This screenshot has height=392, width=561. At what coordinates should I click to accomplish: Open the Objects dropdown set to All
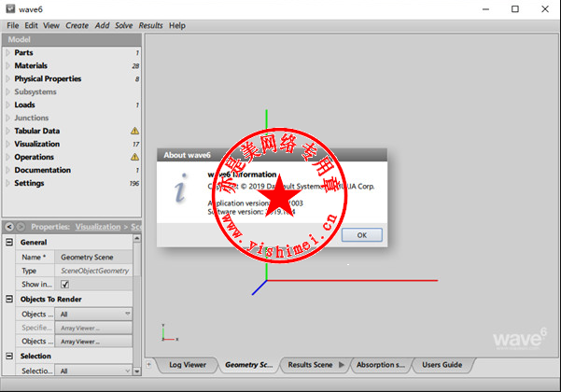click(x=93, y=314)
